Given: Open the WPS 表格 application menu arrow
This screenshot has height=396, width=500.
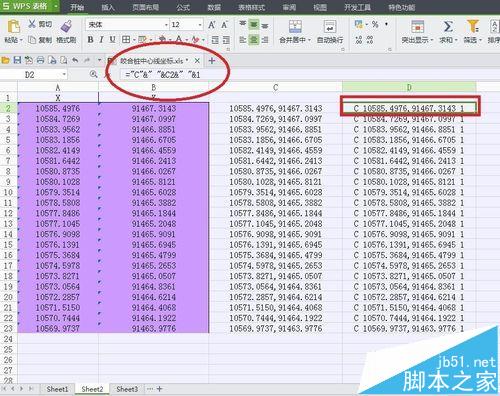Looking at the screenshot, I should (x=56, y=6).
